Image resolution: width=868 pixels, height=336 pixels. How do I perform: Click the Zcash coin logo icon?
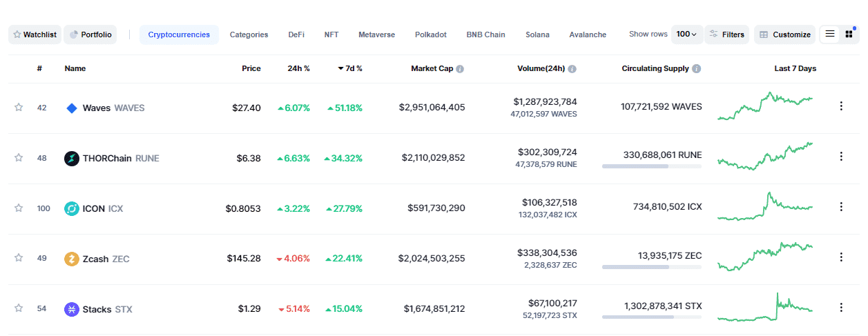coord(71,259)
